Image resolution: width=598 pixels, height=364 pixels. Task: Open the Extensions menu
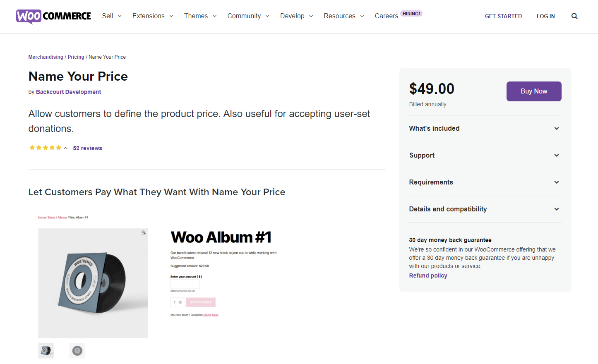point(153,16)
